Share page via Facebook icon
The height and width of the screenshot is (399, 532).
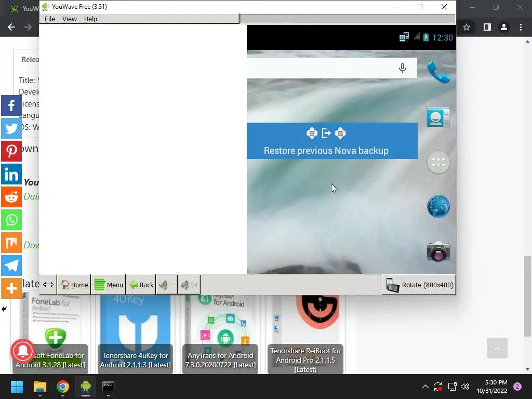click(x=11, y=105)
